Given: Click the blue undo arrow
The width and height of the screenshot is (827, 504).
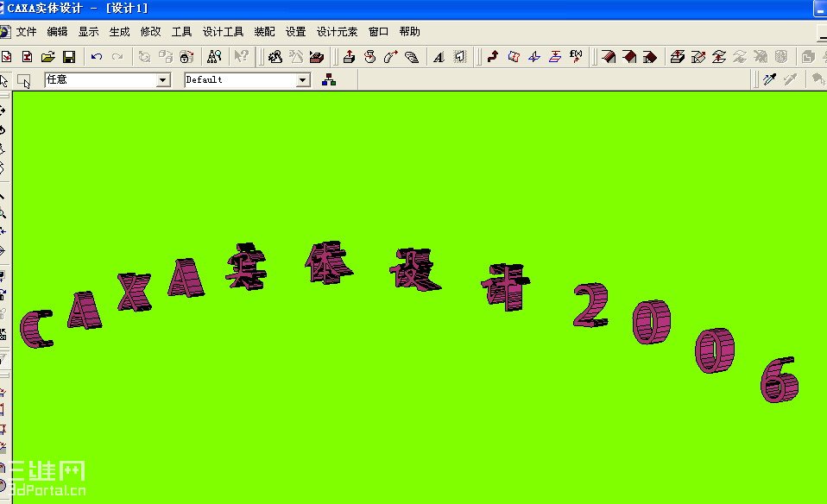Looking at the screenshot, I should [x=97, y=56].
